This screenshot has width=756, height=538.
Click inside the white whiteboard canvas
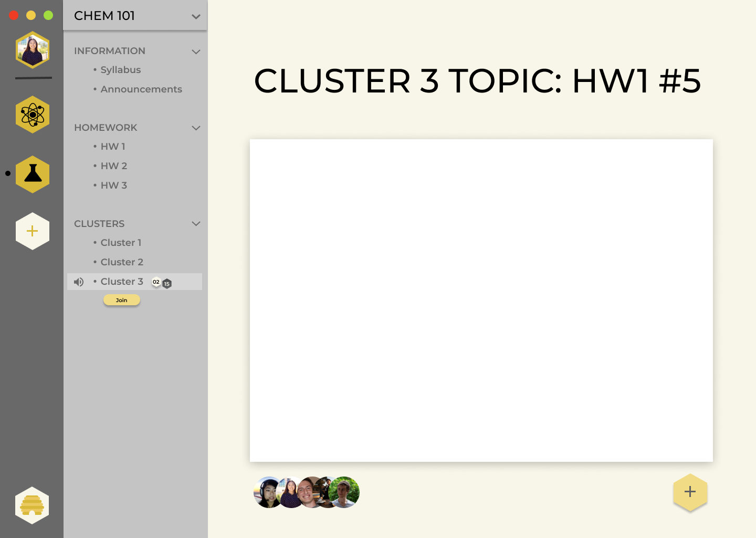point(481,301)
